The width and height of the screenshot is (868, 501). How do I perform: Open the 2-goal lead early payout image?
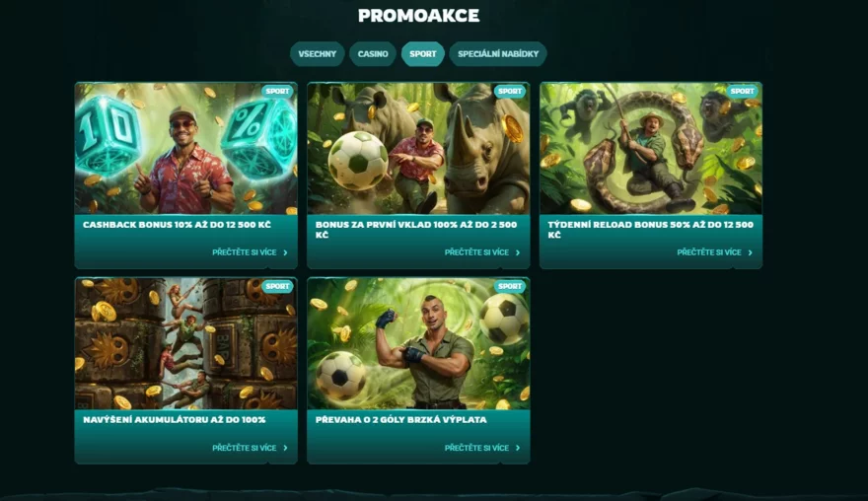[418, 343]
